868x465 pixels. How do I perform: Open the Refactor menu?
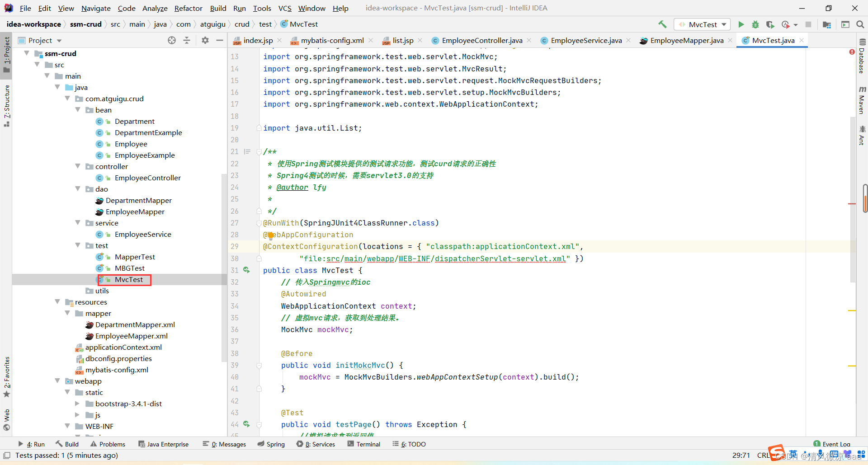tap(189, 8)
